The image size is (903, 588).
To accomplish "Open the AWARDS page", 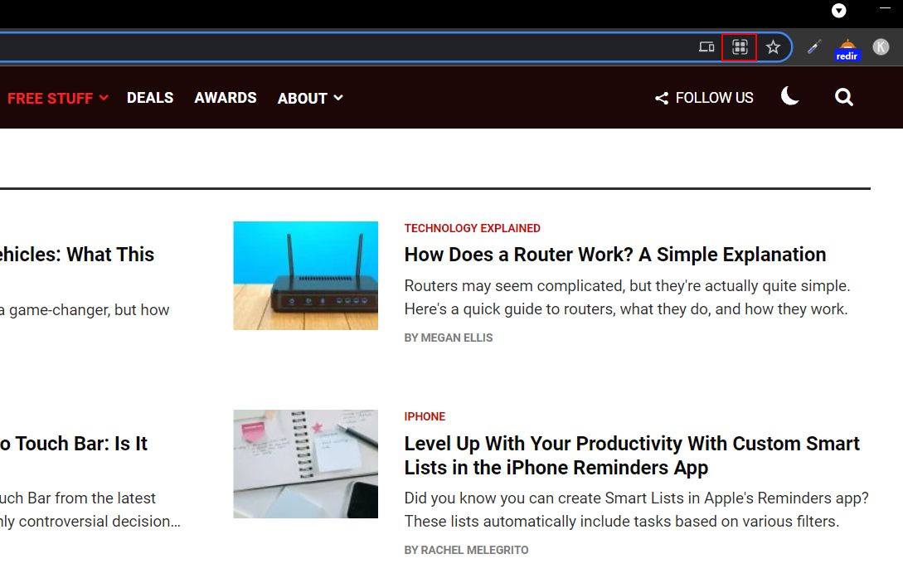I will [226, 98].
